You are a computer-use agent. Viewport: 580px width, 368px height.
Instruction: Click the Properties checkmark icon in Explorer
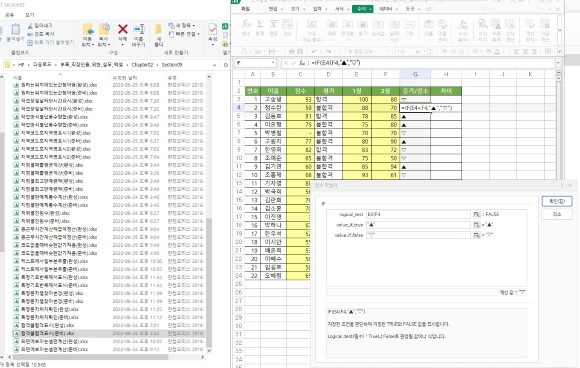(x=213, y=29)
